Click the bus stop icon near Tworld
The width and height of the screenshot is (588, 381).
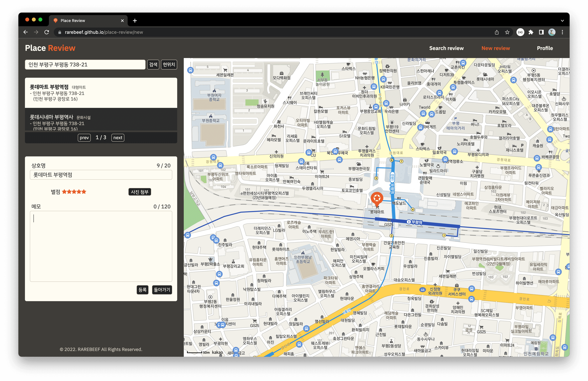click(x=423, y=114)
